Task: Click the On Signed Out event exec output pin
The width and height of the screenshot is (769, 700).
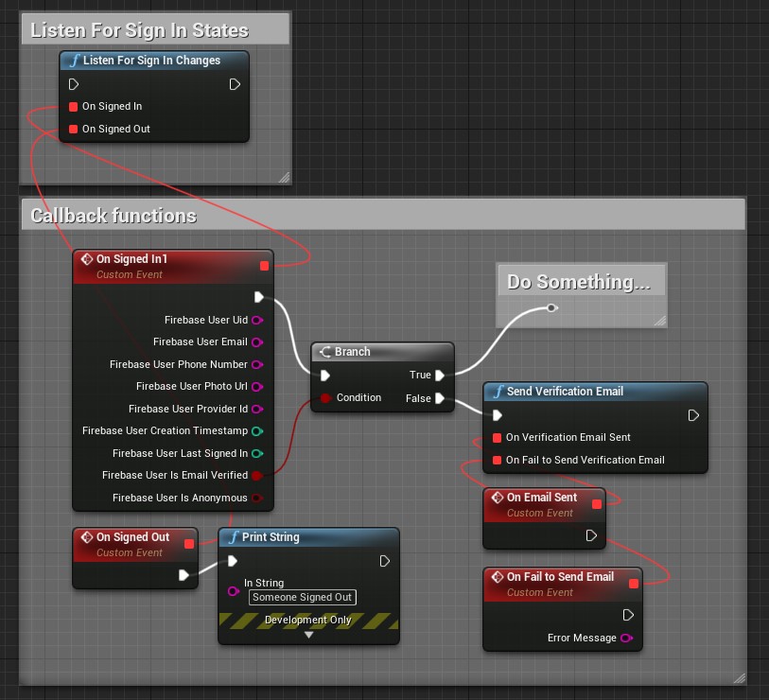Action: click(x=184, y=575)
